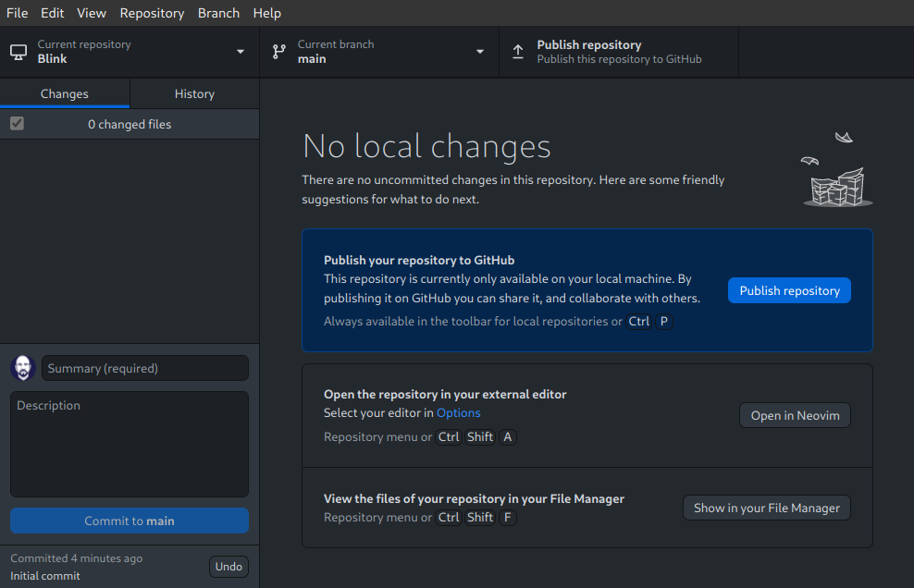Click 'Publish your repository to GitHub' heading
The width and height of the screenshot is (914, 588).
pos(419,260)
